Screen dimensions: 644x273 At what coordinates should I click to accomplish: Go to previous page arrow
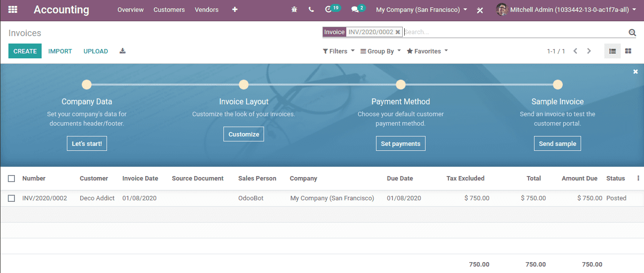tap(575, 51)
